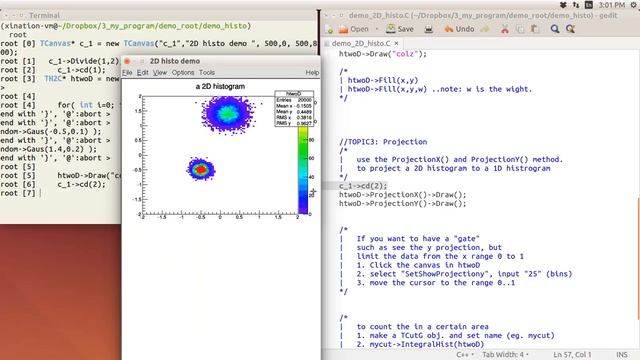Open the keyboard input source indicator
Viewport: 640px width, 360px height.
[589, 5]
